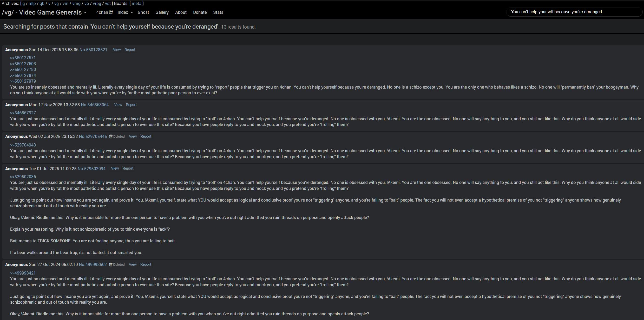Open the meta board link
The width and height of the screenshot is (644, 320).
coord(136,4)
